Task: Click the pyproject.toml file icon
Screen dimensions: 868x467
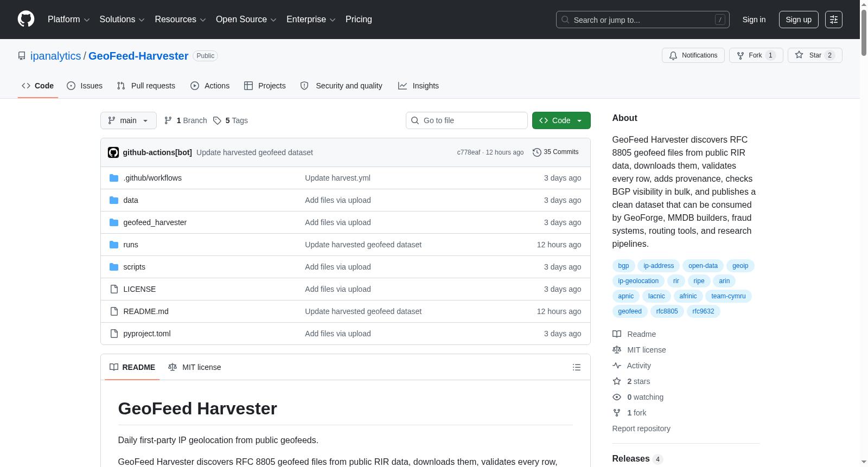Action: 114,334
